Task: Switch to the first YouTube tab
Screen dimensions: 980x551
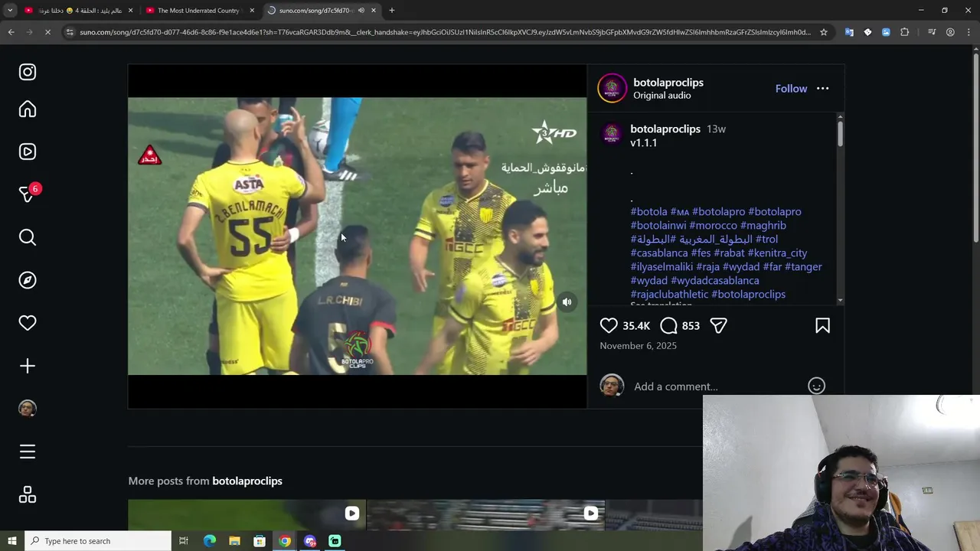Action: pyautogui.click(x=78, y=11)
